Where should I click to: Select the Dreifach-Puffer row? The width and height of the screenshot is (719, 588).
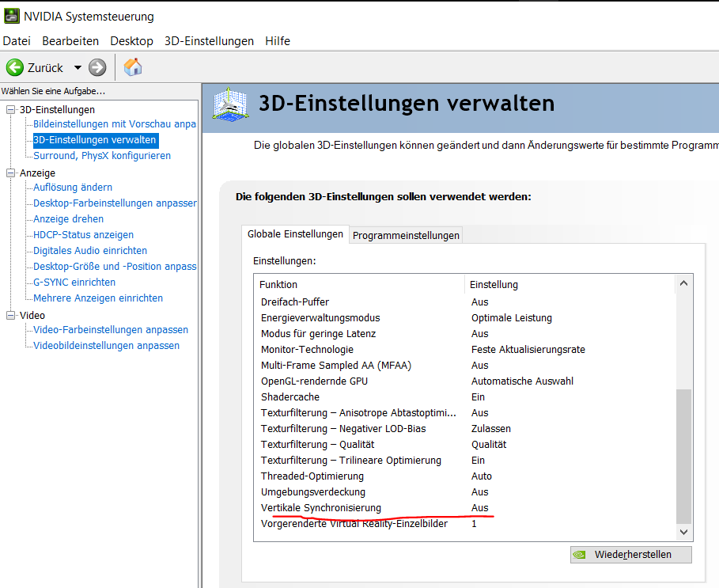(465, 302)
